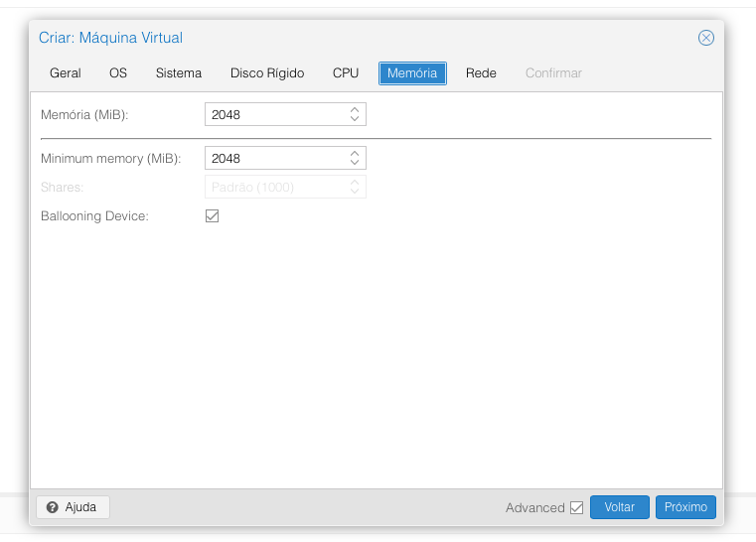Go to the Sistema tab

[x=179, y=73]
